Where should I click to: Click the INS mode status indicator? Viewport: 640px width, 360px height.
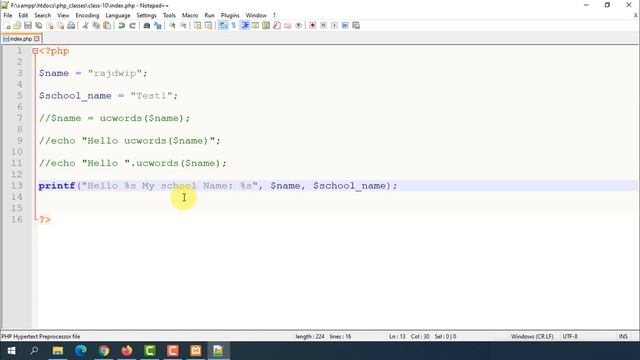click(623, 336)
